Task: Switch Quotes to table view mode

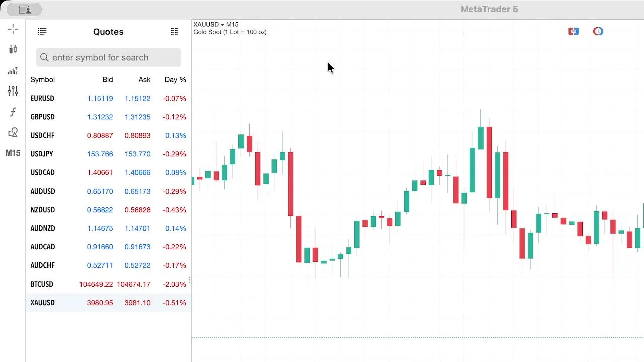Action: tap(175, 32)
